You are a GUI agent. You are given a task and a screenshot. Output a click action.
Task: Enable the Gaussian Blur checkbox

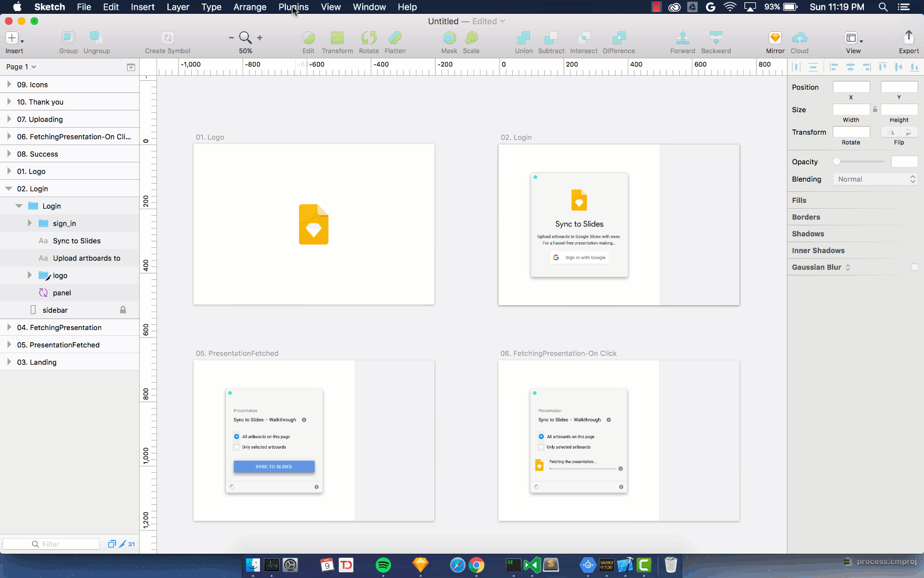(x=914, y=267)
